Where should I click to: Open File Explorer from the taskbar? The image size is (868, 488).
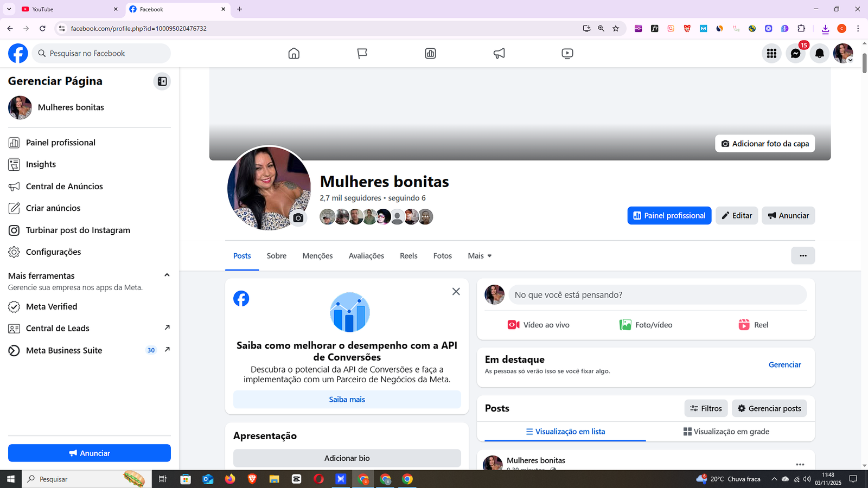point(275,479)
